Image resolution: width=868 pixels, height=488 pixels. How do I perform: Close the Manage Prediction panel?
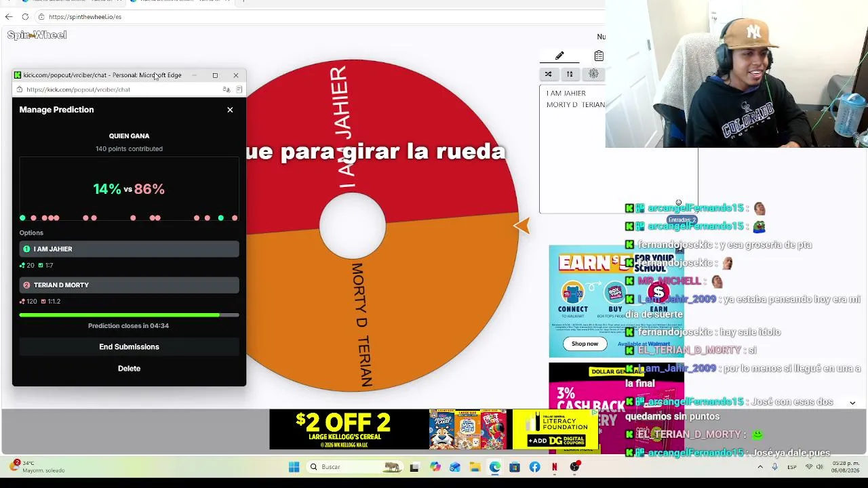click(x=230, y=110)
